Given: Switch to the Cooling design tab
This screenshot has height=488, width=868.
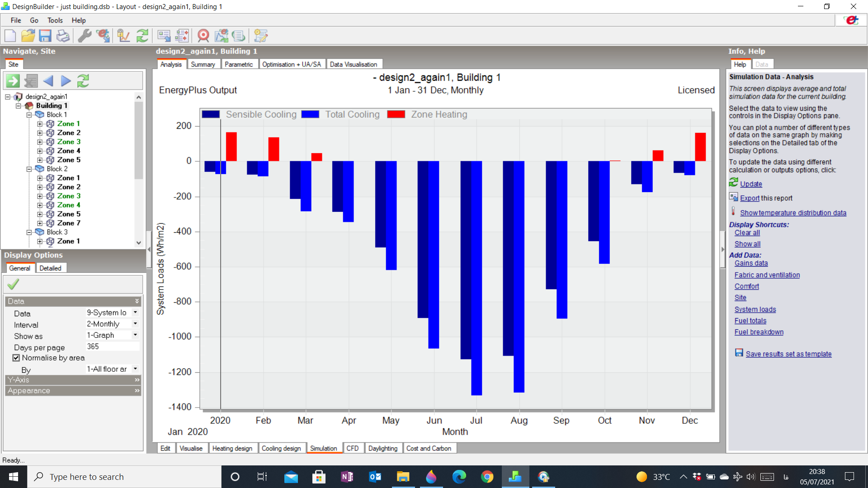Looking at the screenshot, I should [281, 448].
